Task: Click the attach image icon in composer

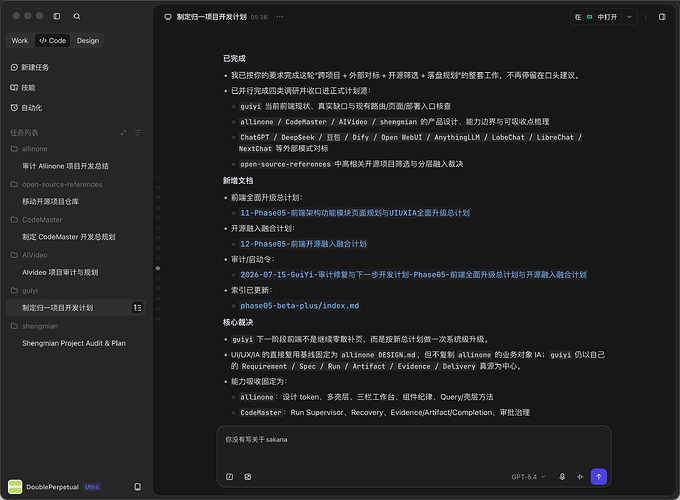Action: [248, 477]
